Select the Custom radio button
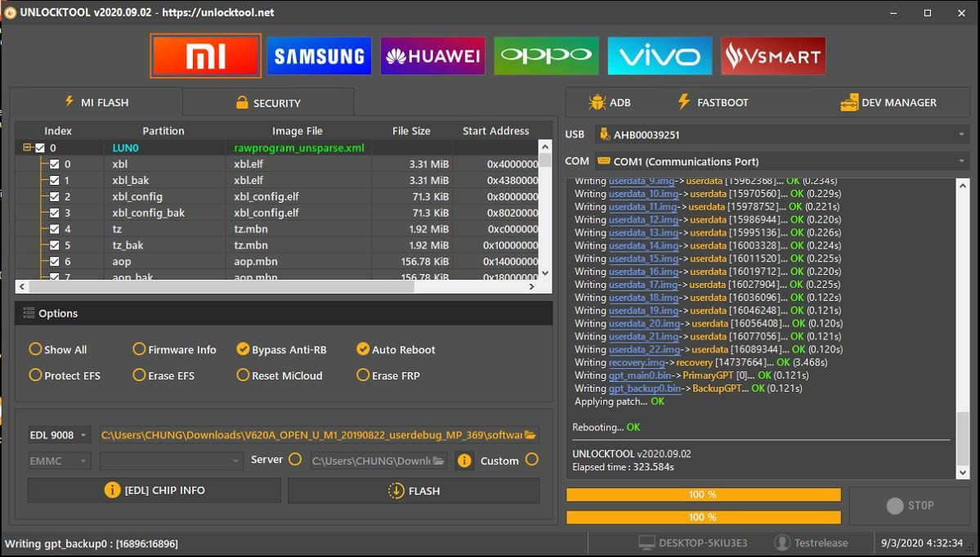The image size is (980, 557). [532, 460]
